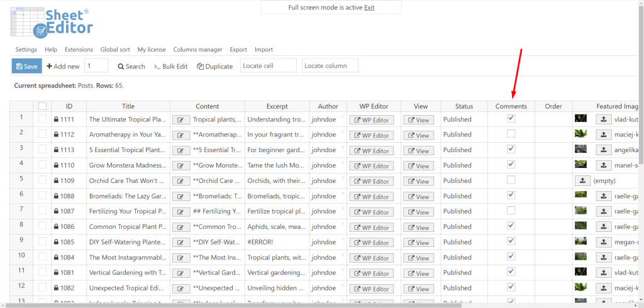Enable comments for post 1112
The image size is (644, 308).
coord(511,133)
